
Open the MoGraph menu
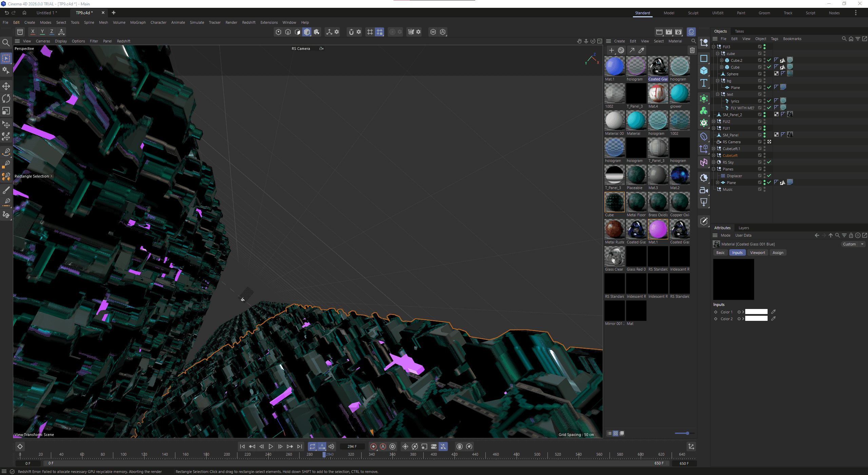click(138, 22)
